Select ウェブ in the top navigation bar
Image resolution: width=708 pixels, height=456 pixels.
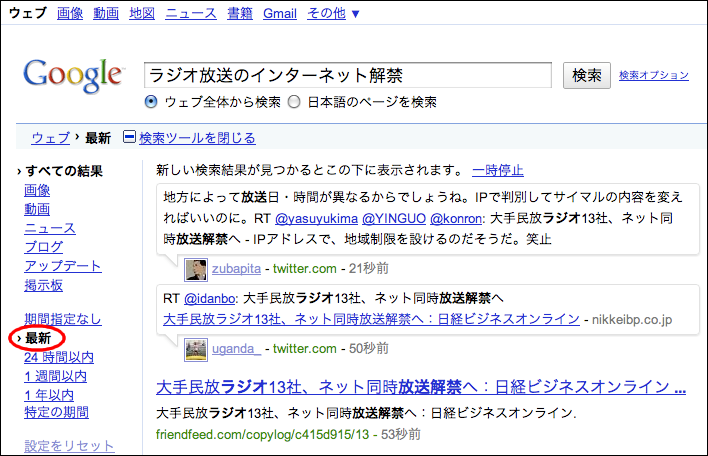click(28, 13)
